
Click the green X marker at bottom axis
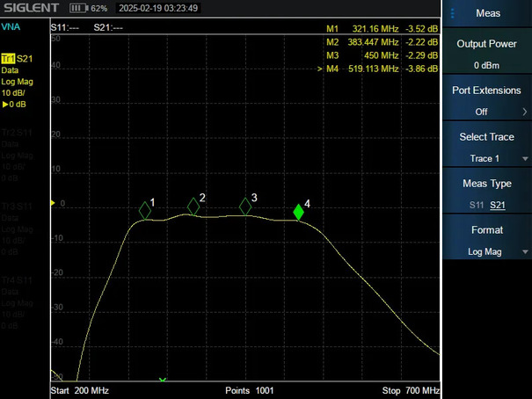pyautogui.click(x=163, y=380)
